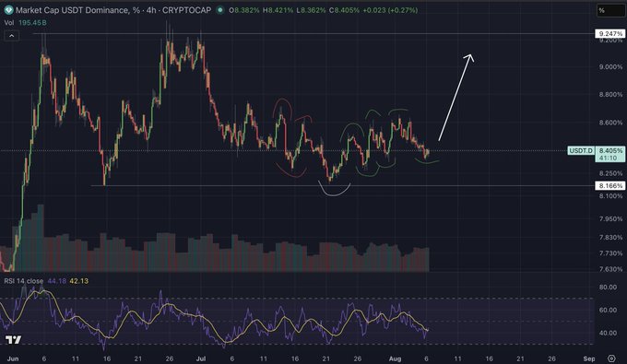Click the Sep label on the time axis

coord(589,358)
